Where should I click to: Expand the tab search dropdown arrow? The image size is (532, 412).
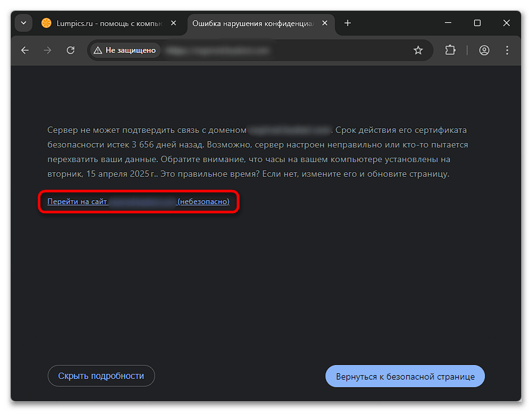24,23
